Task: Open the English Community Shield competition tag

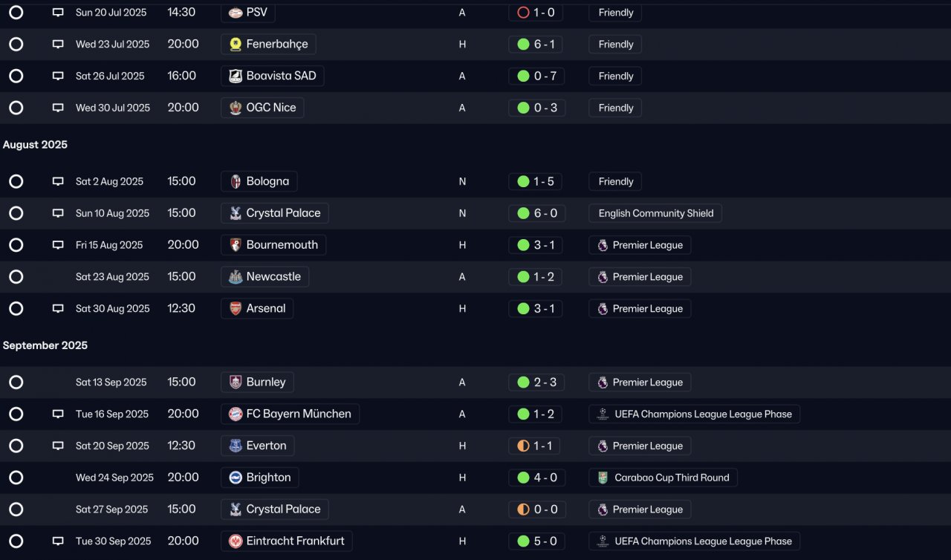Action: tap(655, 213)
